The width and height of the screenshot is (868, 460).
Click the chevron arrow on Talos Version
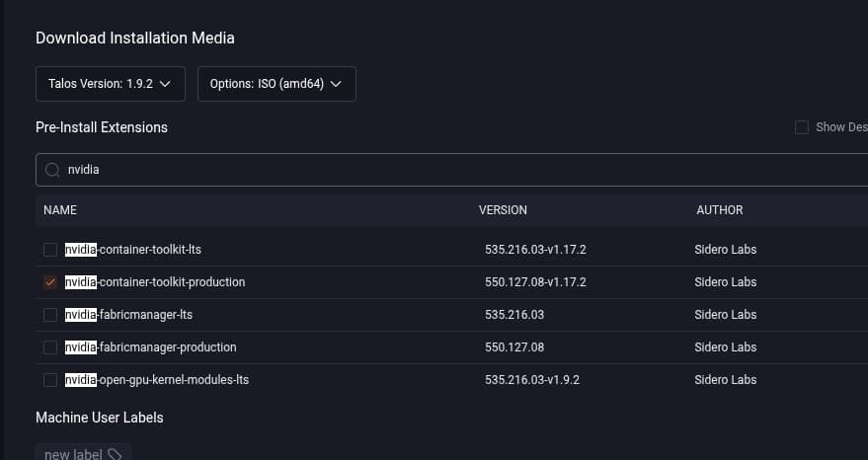[165, 84]
